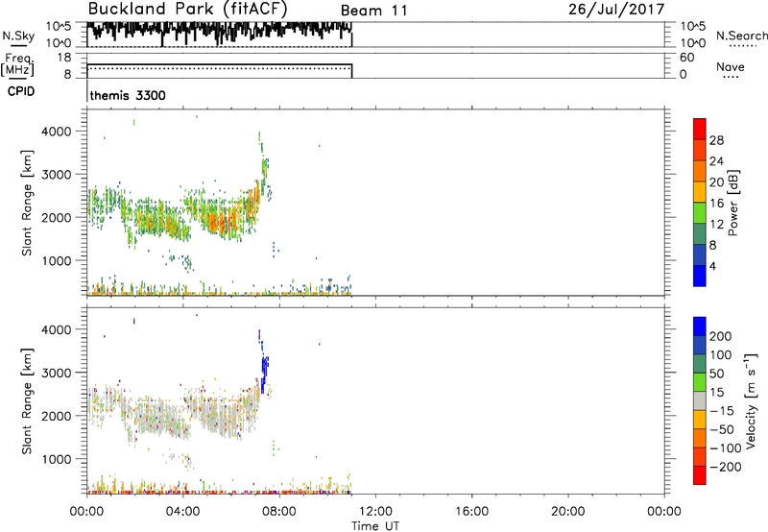The width and height of the screenshot is (768, 532).
Task: Select the "Time UT" axis title
Action: click(x=375, y=525)
